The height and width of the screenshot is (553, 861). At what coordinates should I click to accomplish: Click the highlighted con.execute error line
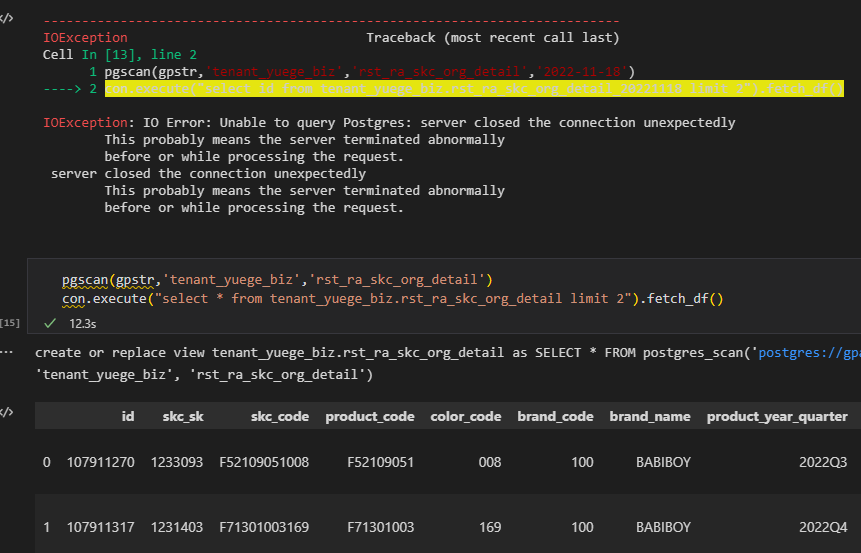[474, 88]
